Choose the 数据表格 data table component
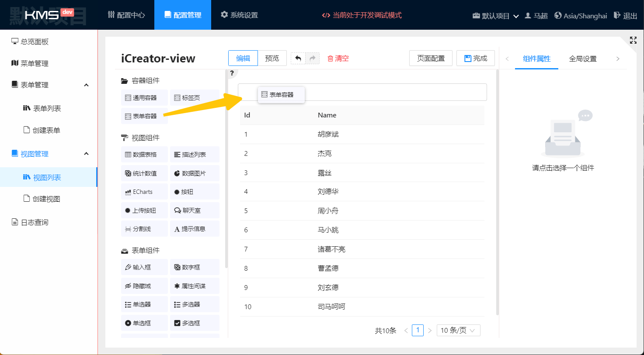This screenshot has height=355, width=644. point(144,155)
